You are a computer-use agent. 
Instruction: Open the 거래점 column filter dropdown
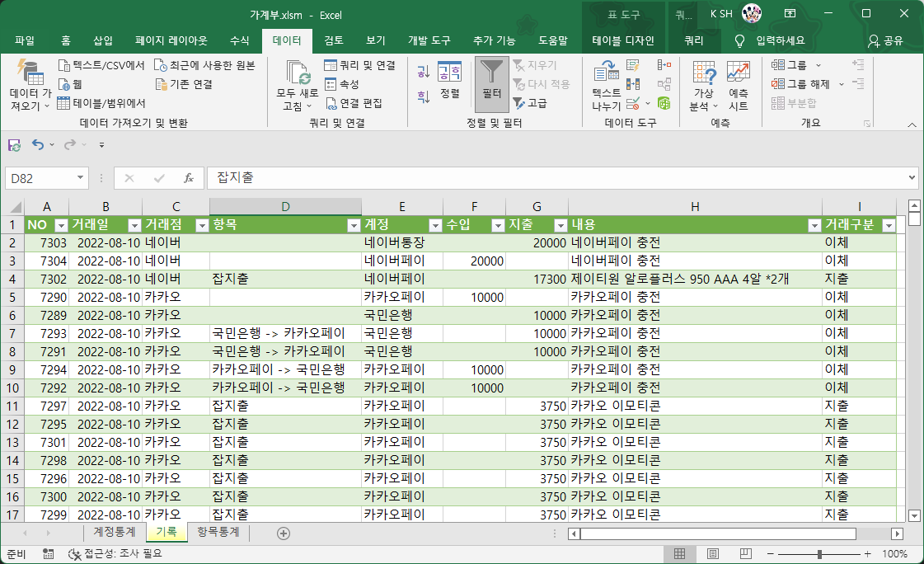click(x=202, y=225)
